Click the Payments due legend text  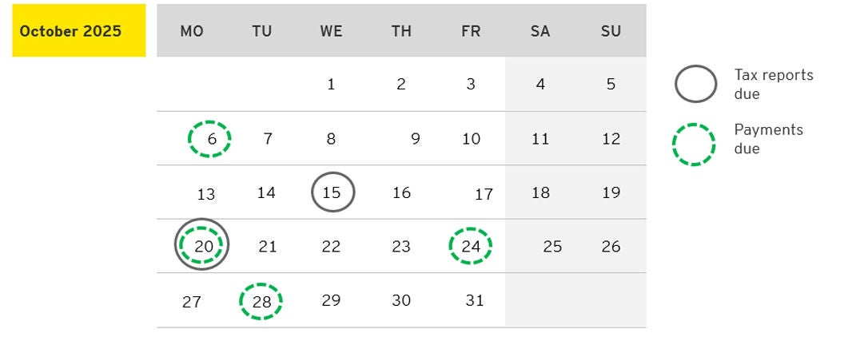[768, 139]
